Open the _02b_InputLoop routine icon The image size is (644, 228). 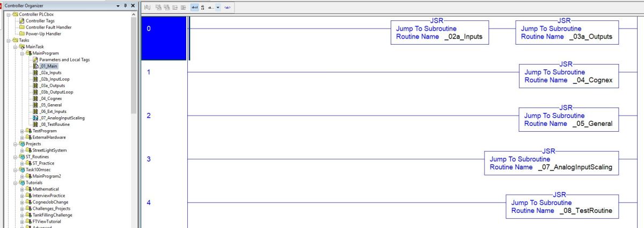(35, 79)
